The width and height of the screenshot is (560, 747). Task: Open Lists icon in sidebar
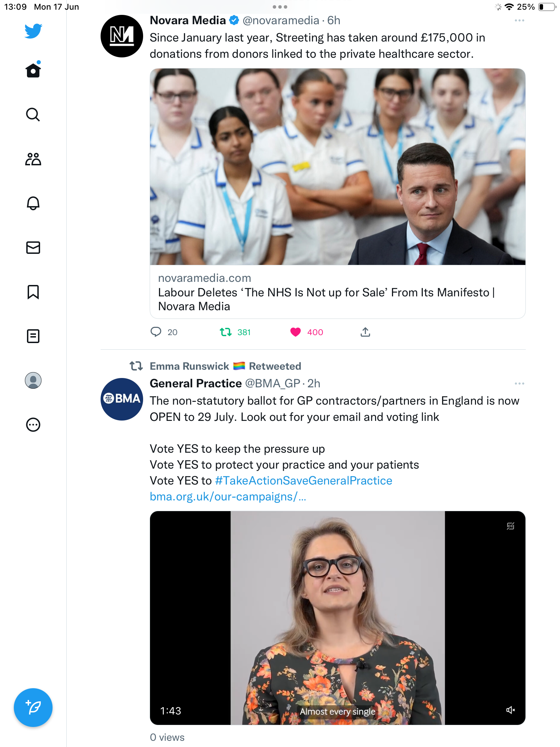(x=33, y=336)
